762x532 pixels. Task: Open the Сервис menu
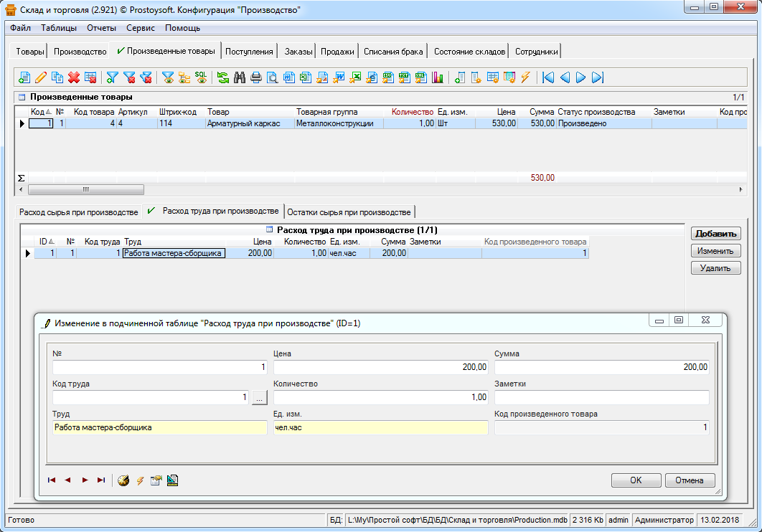click(141, 28)
